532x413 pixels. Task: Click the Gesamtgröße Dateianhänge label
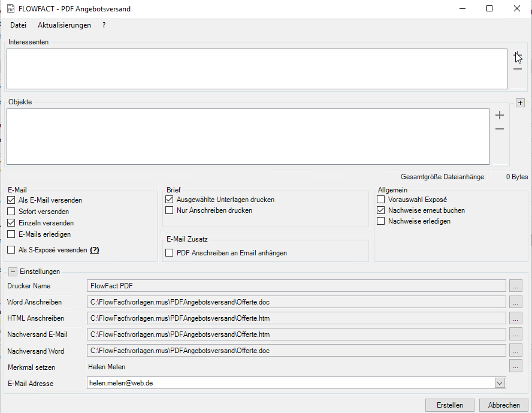(443, 177)
